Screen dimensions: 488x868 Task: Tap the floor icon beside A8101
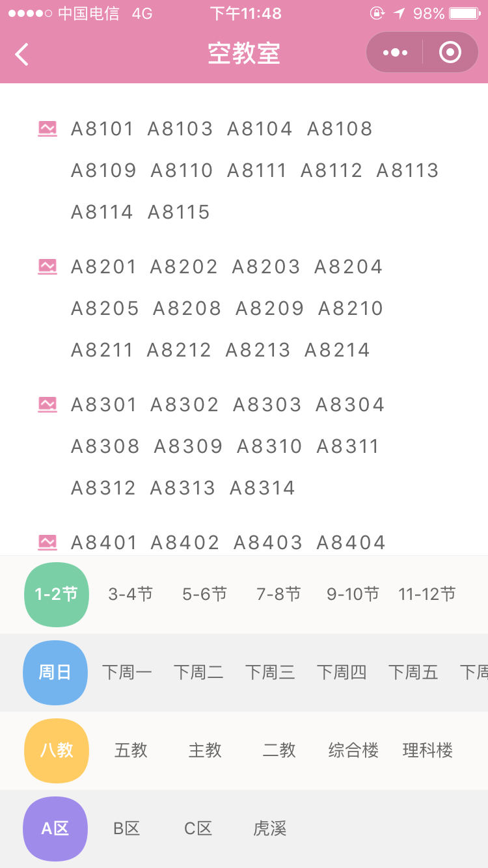pyautogui.click(x=47, y=129)
